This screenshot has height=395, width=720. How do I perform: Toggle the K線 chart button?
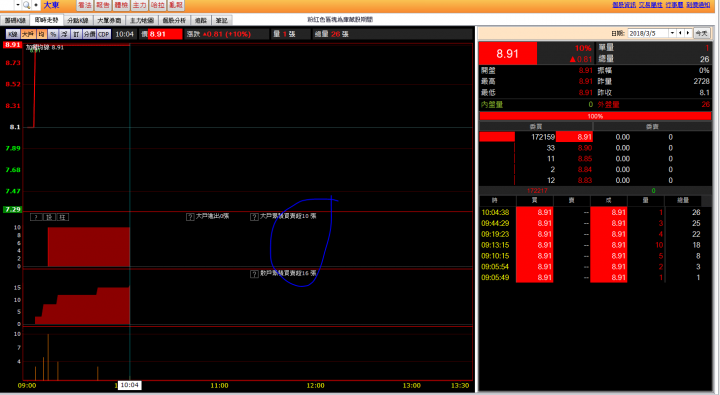point(12,34)
